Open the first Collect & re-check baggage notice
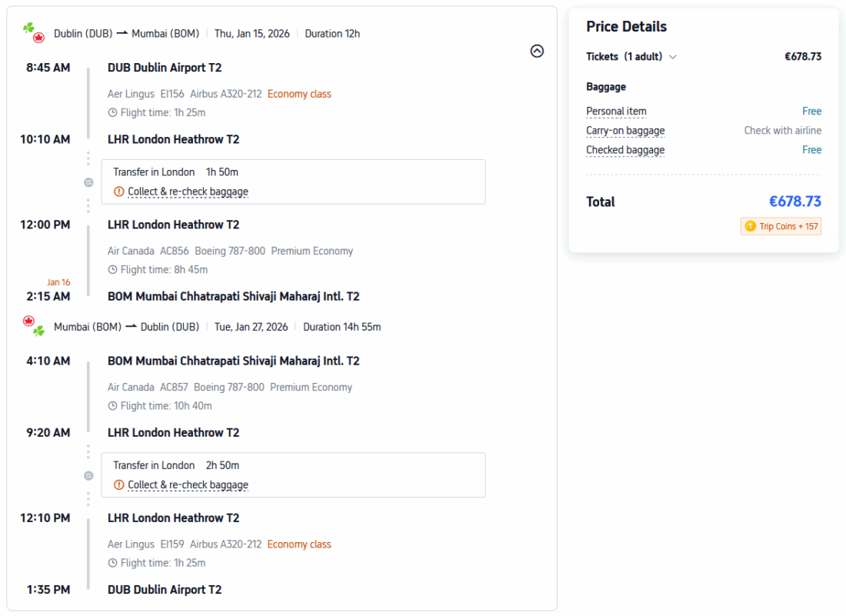 pos(188,191)
